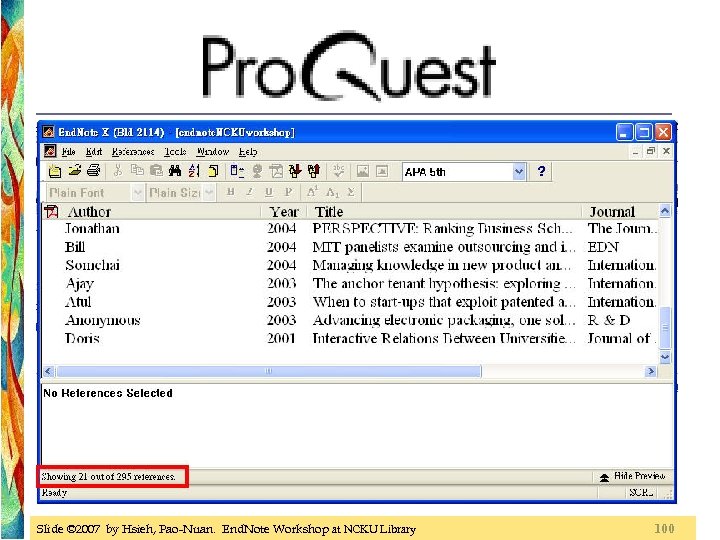Open the Tools menu
Viewport: 720px width, 540px height.
(x=175, y=152)
